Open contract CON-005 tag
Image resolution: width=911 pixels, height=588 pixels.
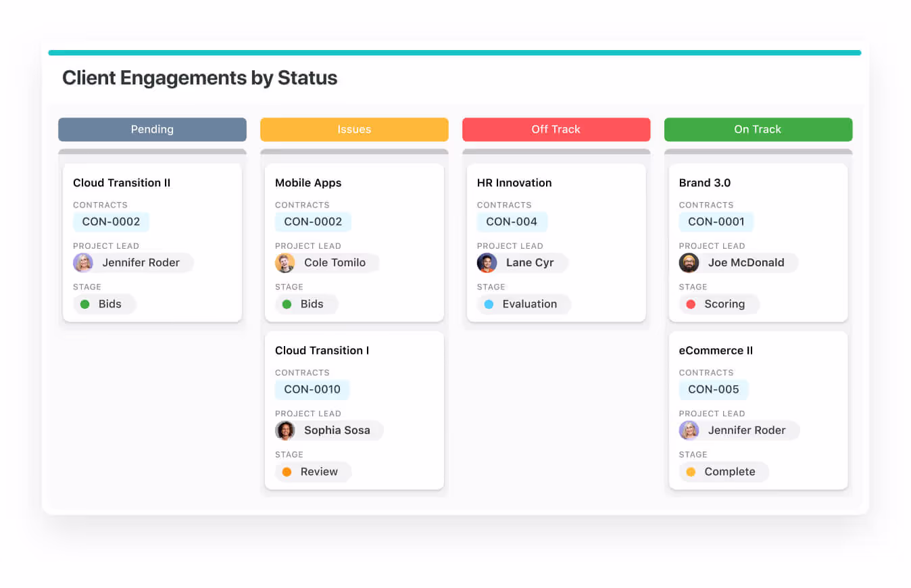714,389
